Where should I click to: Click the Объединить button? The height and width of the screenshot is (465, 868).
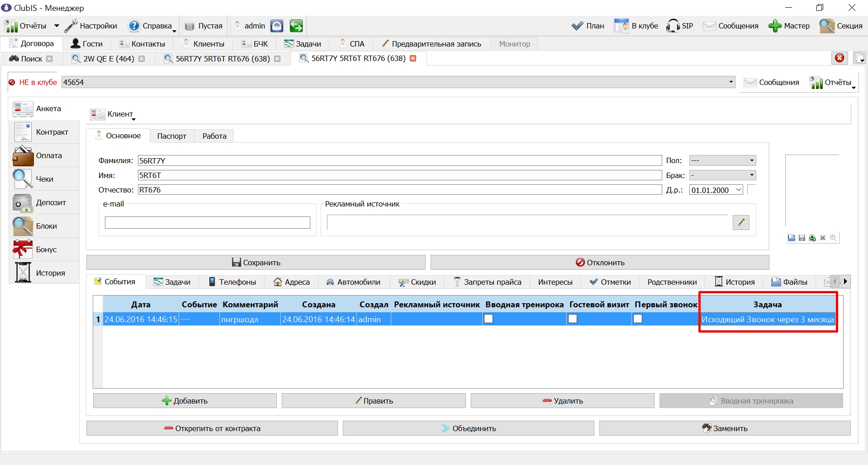tap(469, 428)
